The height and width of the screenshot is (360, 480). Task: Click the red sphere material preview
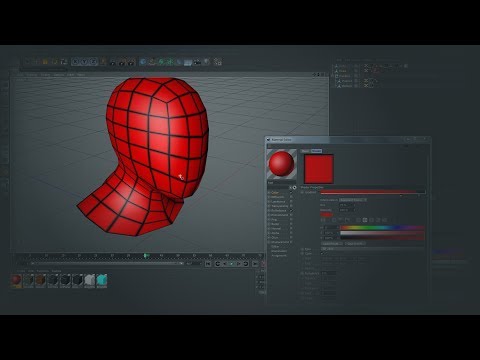(282, 164)
